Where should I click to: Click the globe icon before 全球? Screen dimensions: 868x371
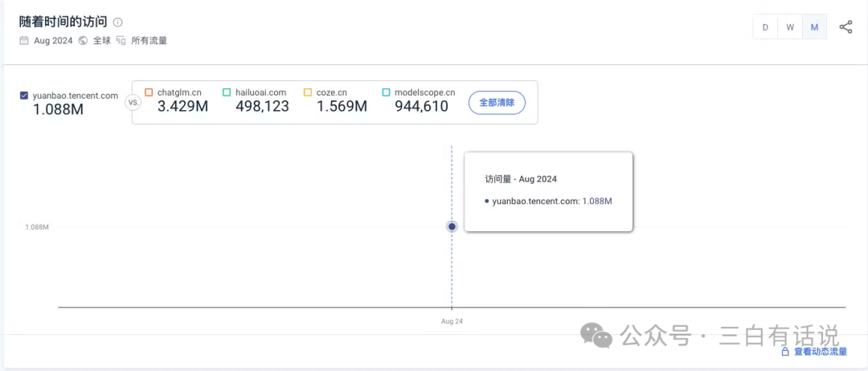coord(83,40)
